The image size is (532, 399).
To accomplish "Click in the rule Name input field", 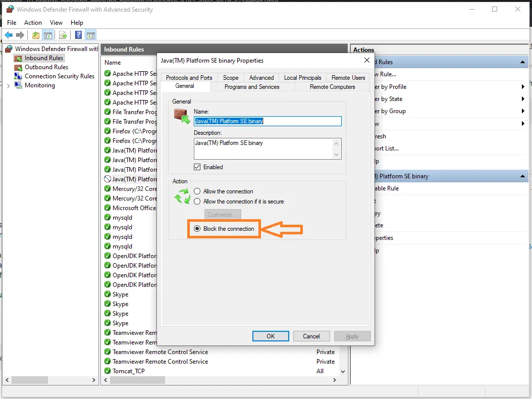I will pos(268,121).
